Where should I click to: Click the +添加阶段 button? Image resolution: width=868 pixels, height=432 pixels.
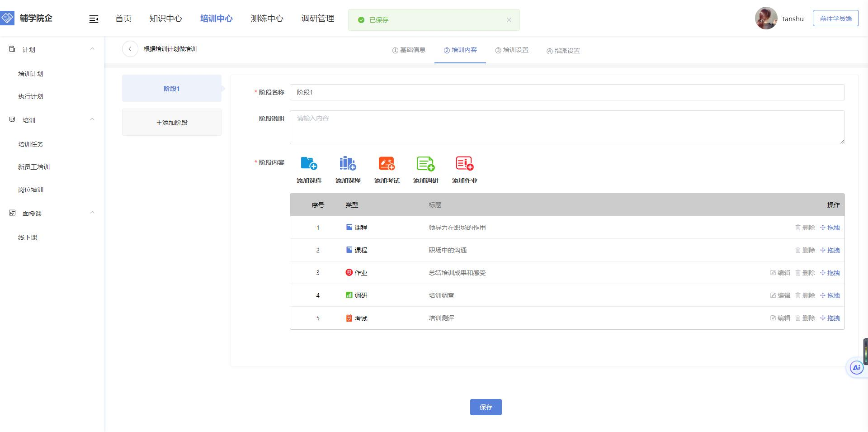pos(172,122)
